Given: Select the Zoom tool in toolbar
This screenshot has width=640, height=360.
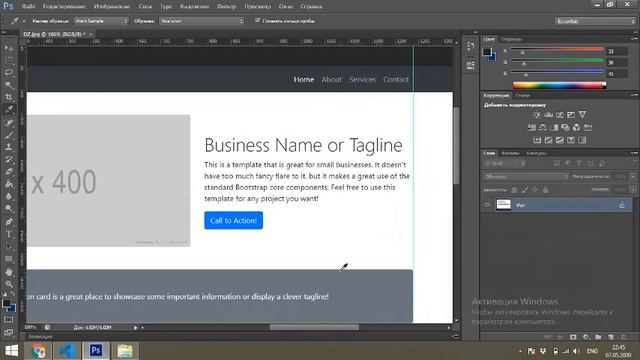Looking at the screenshot, I should pyautogui.click(x=9, y=284).
